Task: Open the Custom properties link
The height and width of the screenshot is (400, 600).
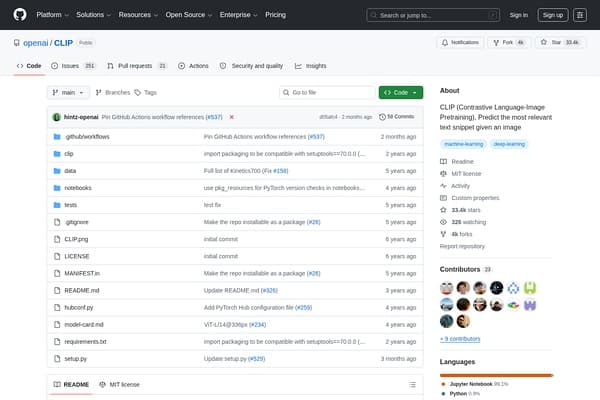Action: click(x=470, y=198)
